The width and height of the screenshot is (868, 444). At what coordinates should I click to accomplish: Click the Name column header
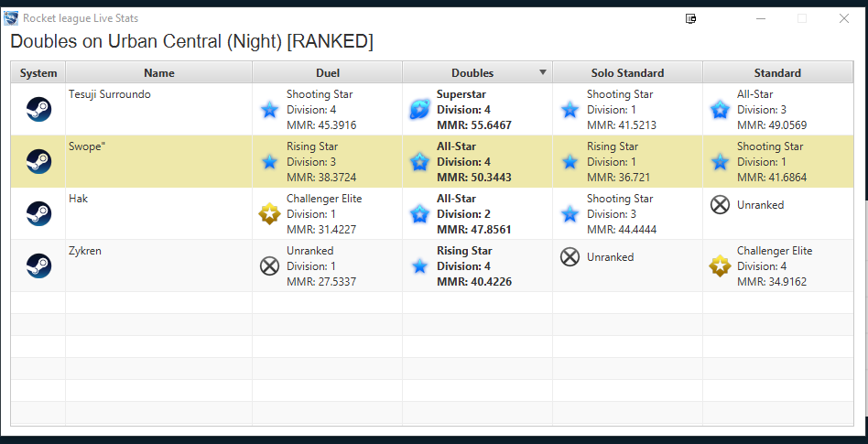159,72
